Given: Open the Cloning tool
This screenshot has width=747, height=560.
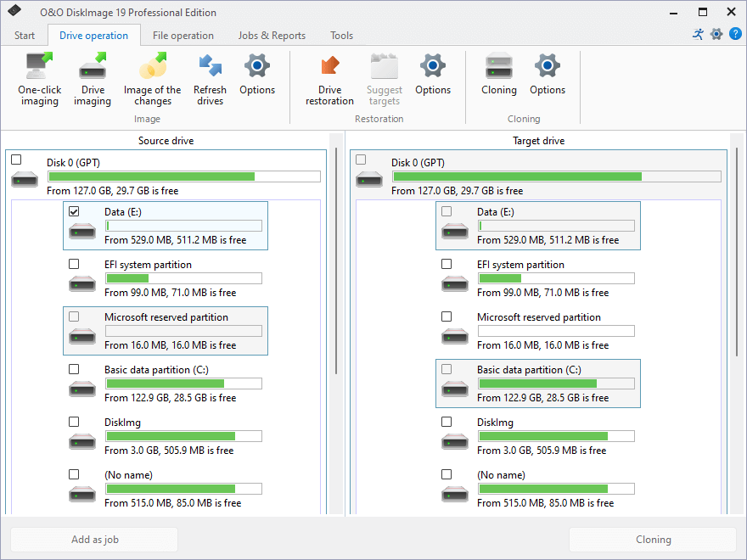Looking at the screenshot, I should pyautogui.click(x=498, y=75).
